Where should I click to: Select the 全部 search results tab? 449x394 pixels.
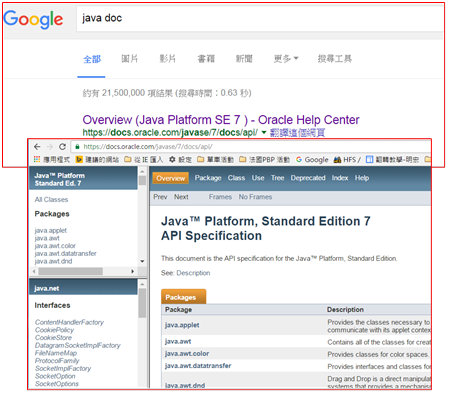tap(92, 59)
